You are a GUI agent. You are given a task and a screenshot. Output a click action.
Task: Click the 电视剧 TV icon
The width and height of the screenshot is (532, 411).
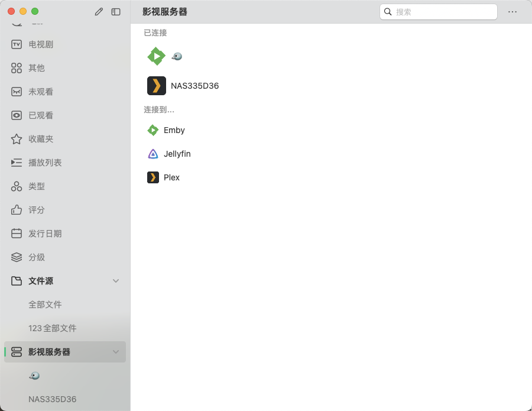(17, 44)
